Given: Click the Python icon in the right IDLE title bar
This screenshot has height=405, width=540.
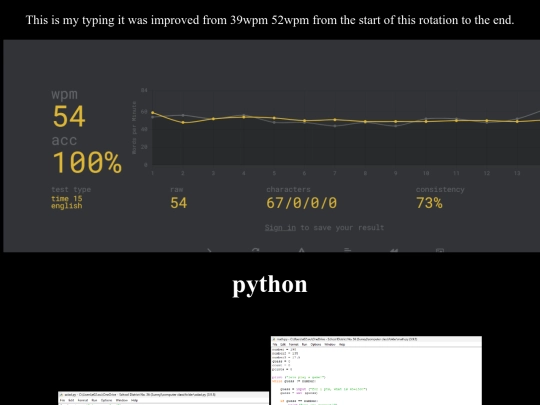Looking at the screenshot, I should 274,339.
